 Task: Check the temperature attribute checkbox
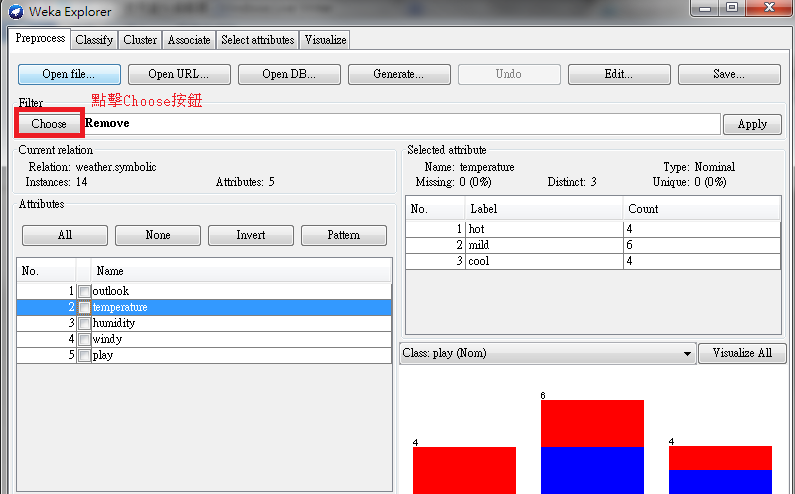(84, 307)
